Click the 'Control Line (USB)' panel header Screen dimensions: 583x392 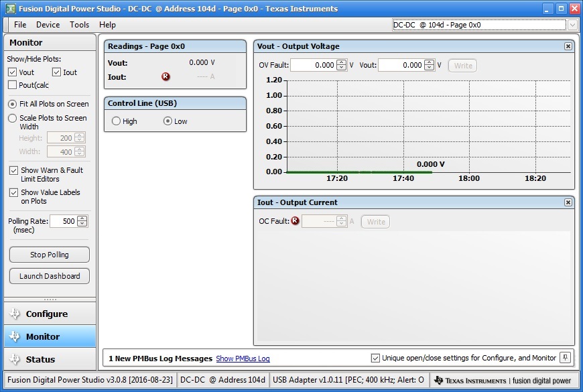(175, 103)
